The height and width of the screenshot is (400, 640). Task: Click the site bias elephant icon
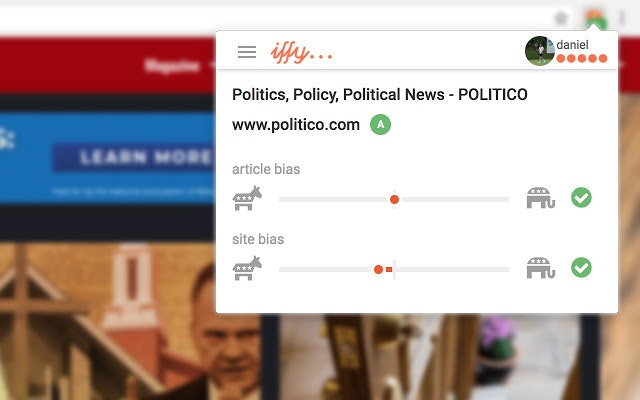(541, 268)
